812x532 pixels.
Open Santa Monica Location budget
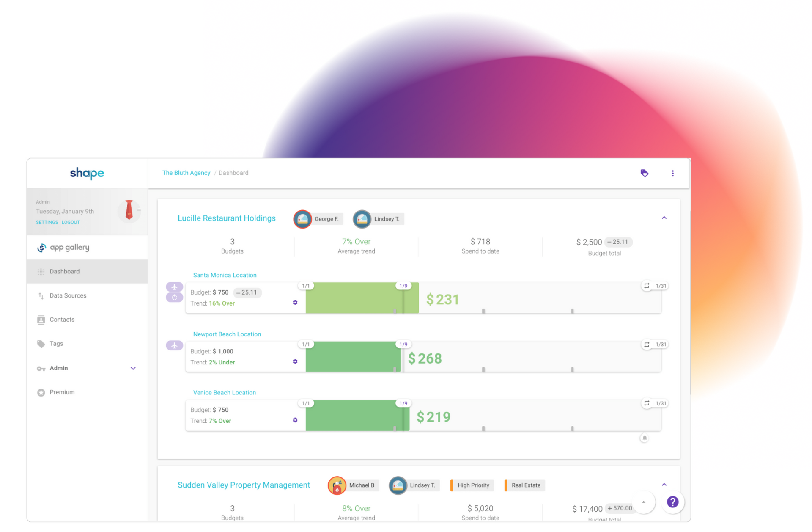pyautogui.click(x=225, y=275)
